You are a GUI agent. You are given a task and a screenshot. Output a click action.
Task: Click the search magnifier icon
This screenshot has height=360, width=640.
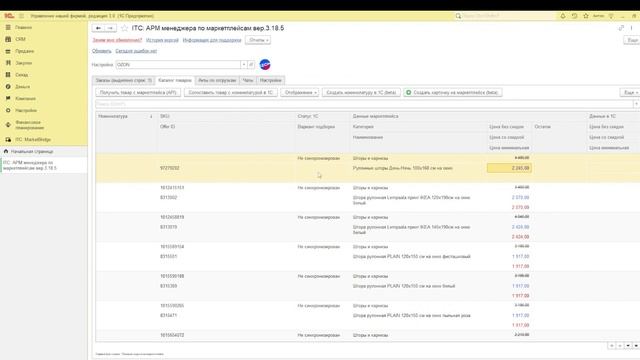click(x=458, y=16)
